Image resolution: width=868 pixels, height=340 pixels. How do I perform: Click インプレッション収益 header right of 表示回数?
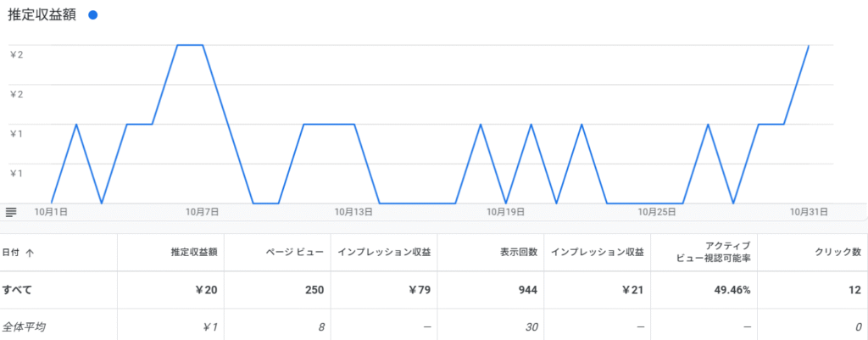[598, 252]
